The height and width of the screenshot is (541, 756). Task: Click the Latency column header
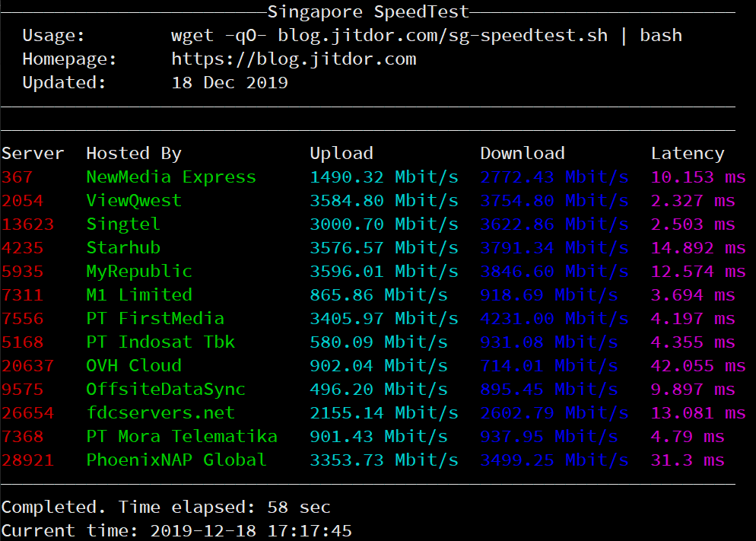(x=688, y=154)
